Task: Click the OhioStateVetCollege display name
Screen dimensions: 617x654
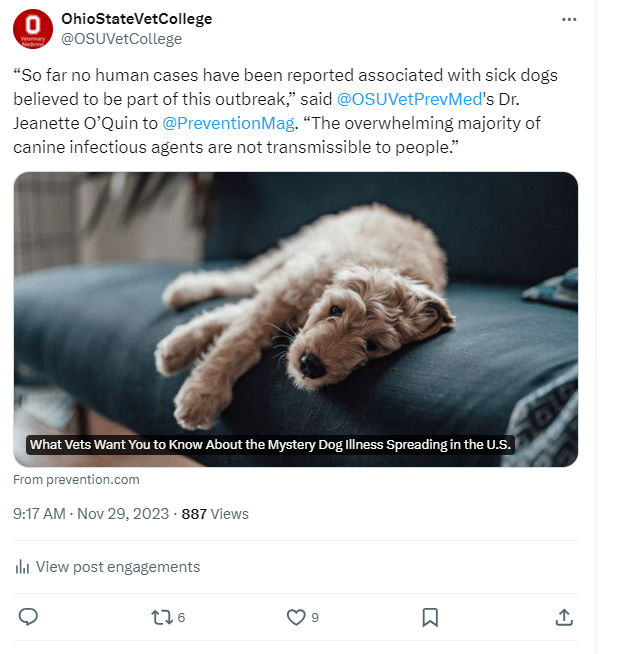Action: [x=136, y=19]
